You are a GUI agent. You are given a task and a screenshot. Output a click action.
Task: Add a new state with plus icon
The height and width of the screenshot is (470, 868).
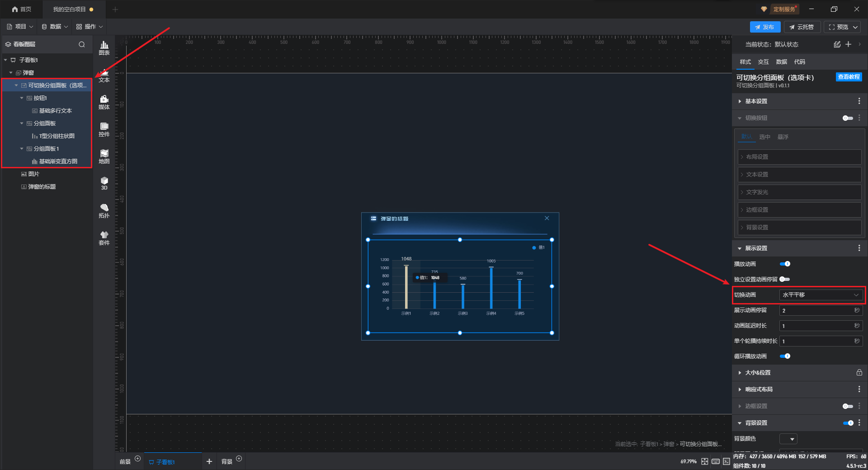pyautogui.click(x=849, y=44)
